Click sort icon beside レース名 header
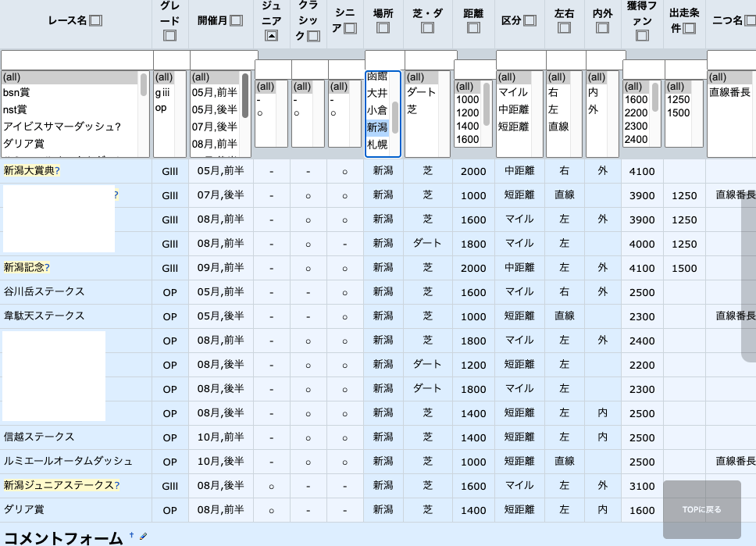The image size is (756, 546). tap(95, 20)
